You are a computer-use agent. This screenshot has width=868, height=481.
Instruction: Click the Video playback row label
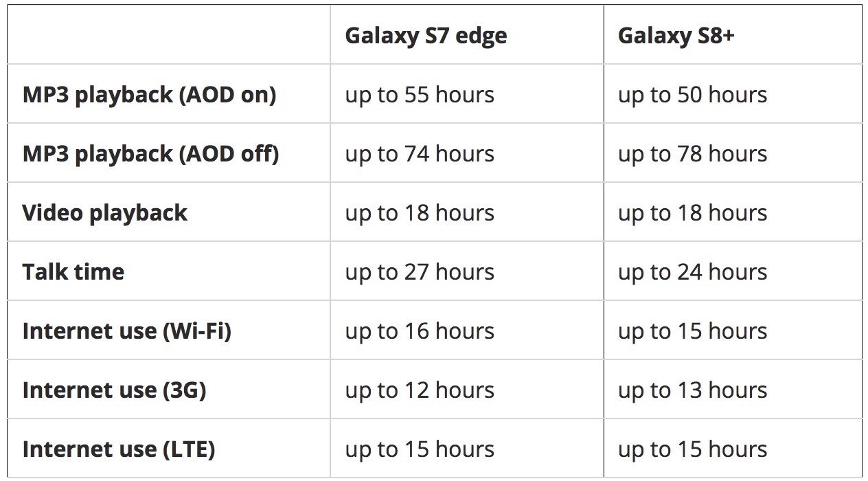point(104,213)
